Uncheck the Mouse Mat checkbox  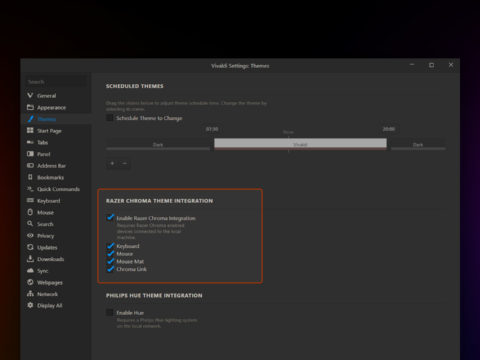tap(110, 261)
